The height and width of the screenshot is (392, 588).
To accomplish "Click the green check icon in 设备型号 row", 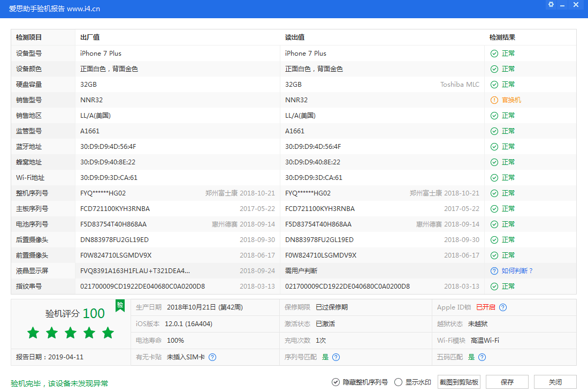I will (x=494, y=54).
